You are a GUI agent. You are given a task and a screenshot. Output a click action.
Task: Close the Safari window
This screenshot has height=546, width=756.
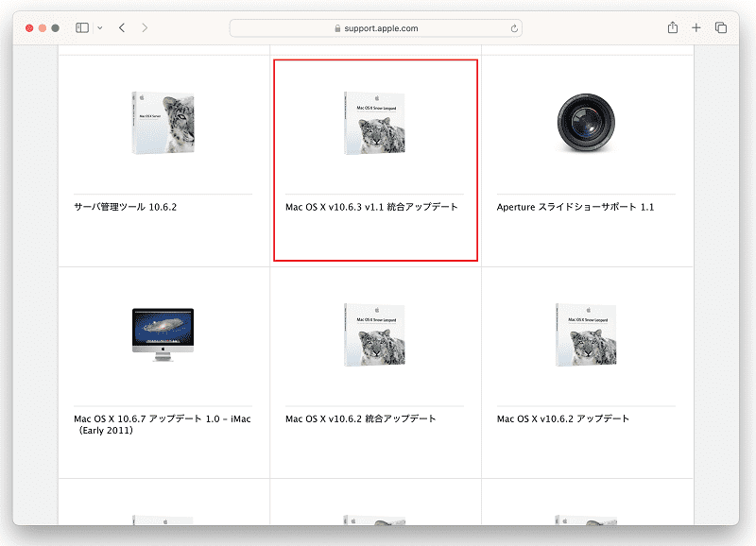pyautogui.click(x=29, y=28)
